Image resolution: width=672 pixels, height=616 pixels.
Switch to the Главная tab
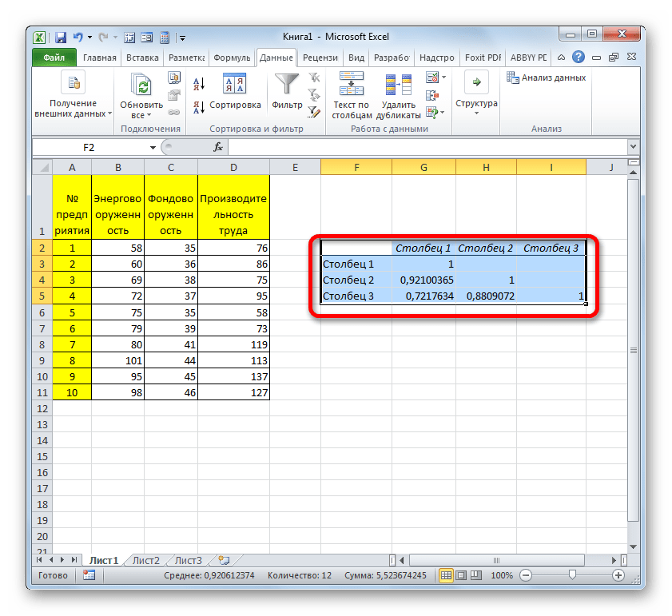tap(99, 58)
